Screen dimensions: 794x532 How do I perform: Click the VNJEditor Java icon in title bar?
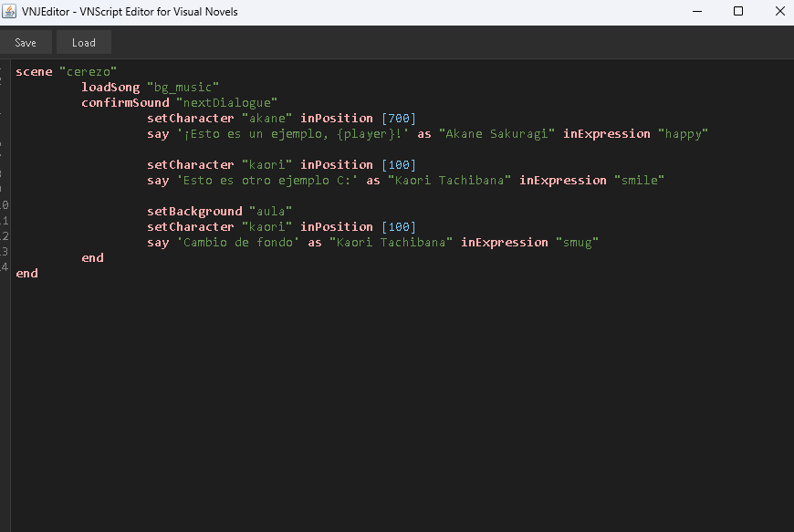[x=11, y=11]
